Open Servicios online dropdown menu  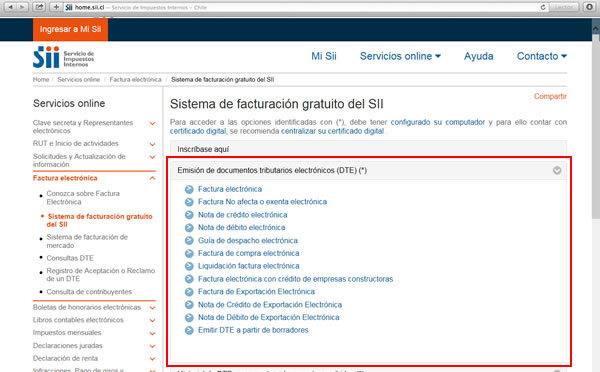(x=400, y=56)
